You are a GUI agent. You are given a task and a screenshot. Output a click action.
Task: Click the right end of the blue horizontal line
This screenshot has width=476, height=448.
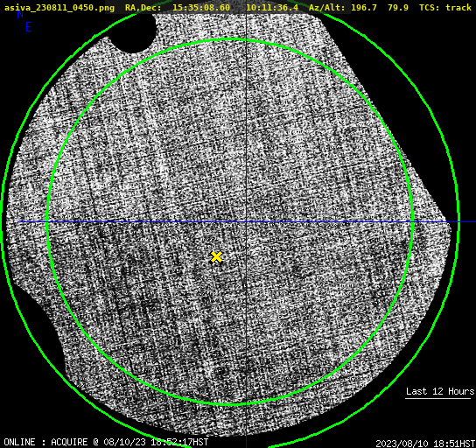tap(473, 222)
